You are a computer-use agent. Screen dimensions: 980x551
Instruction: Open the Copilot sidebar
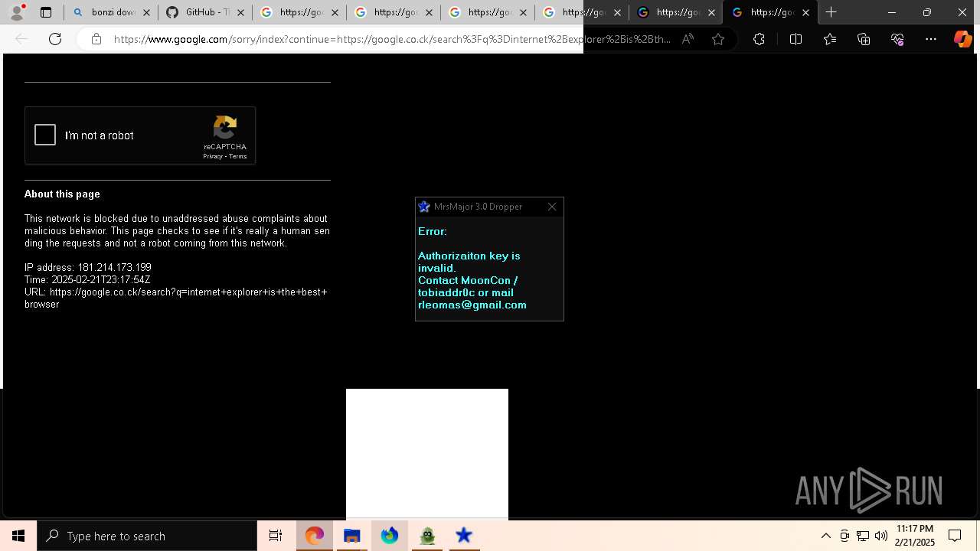tap(962, 39)
